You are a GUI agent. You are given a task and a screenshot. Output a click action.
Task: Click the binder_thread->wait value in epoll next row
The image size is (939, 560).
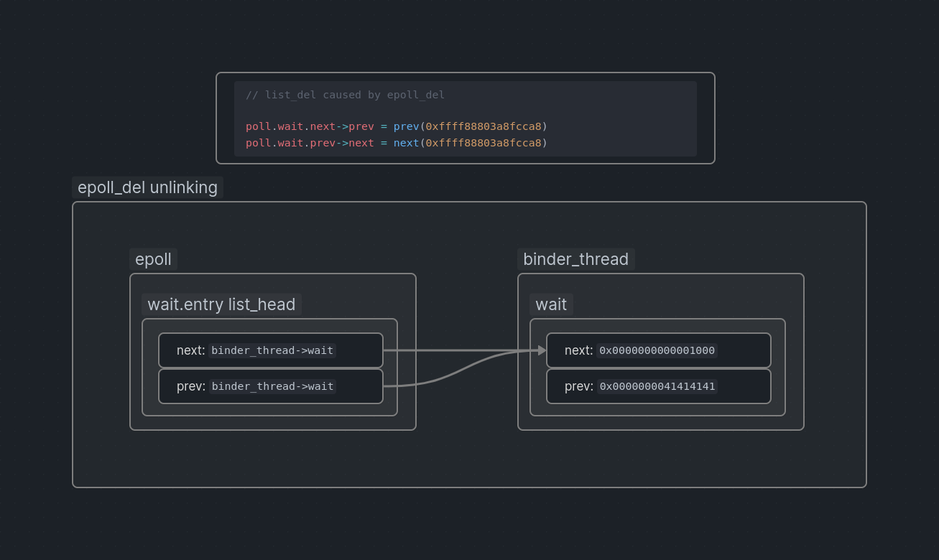click(x=272, y=350)
